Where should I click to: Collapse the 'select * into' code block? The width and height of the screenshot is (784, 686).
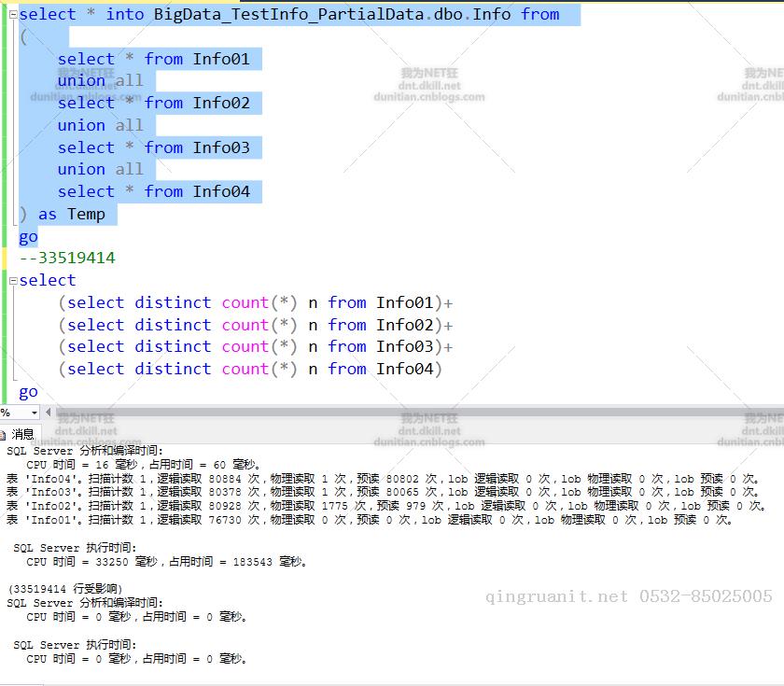(x=13, y=15)
